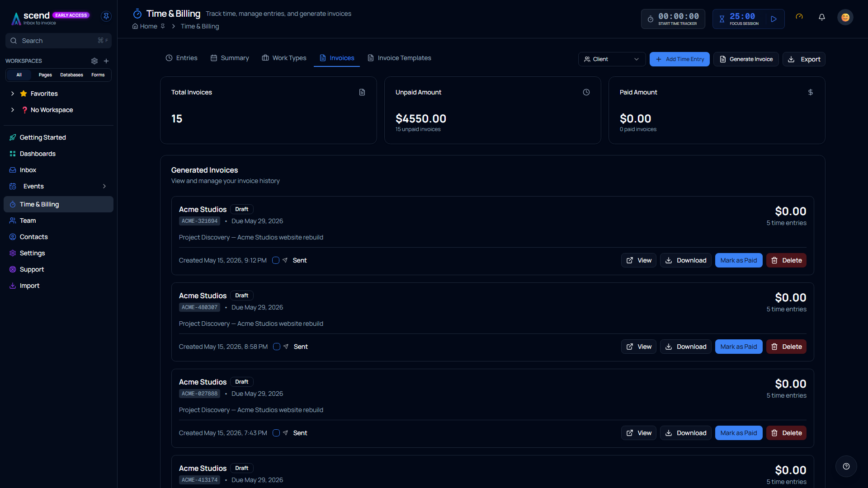Screen dimensions: 868x488
Task: Open user avatar menu
Action: pos(845,17)
